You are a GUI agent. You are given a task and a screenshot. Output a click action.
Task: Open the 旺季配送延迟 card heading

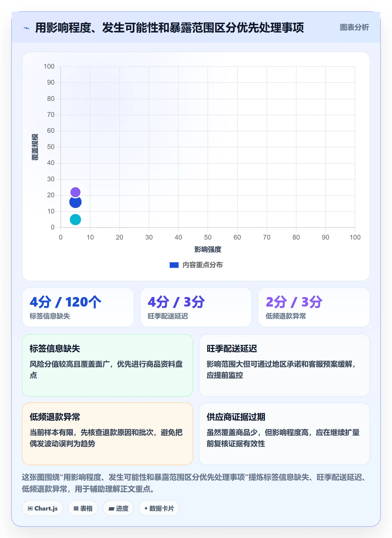point(232,349)
